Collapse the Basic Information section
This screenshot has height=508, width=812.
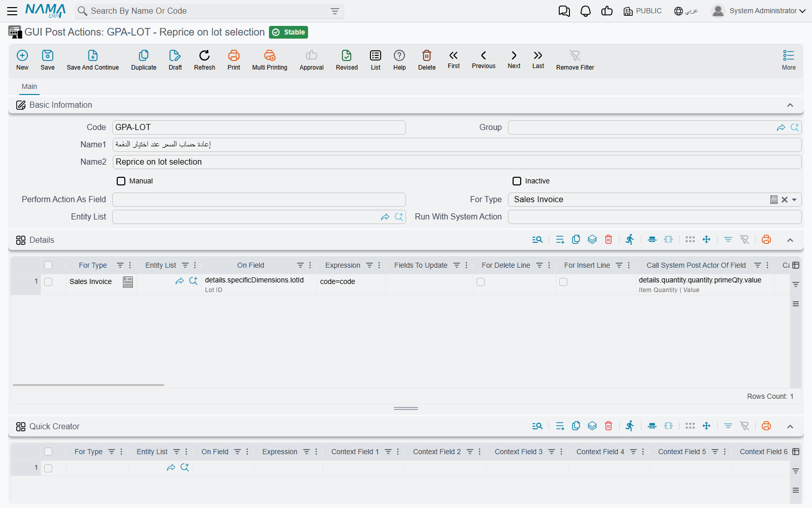pos(790,105)
